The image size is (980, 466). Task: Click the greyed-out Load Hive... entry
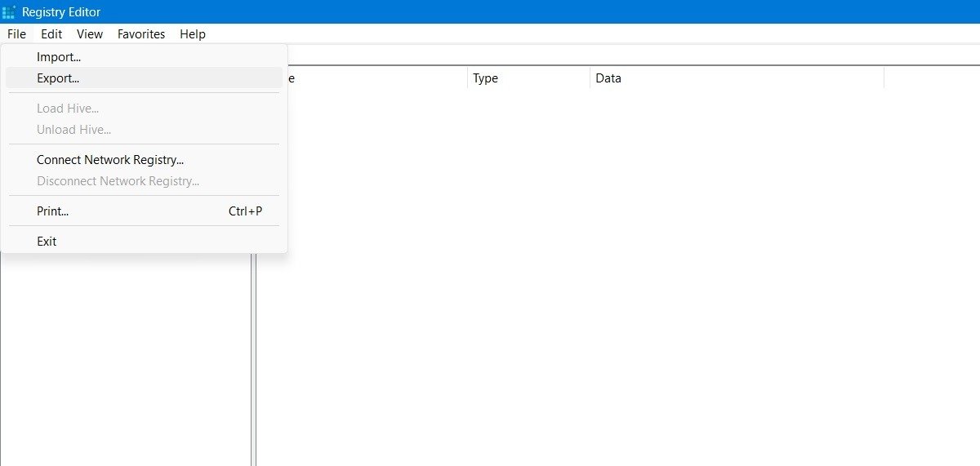click(68, 109)
